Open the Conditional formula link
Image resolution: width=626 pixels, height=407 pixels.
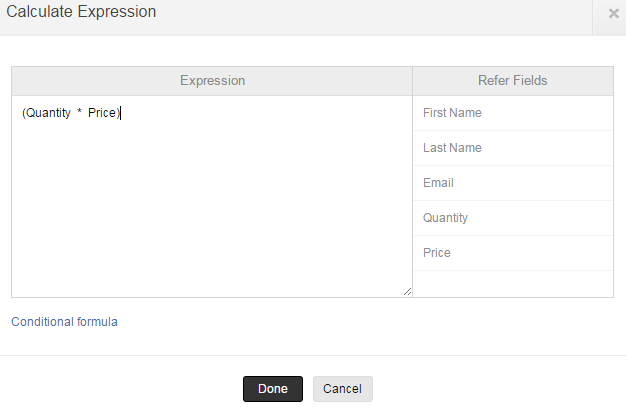click(x=64, y=322)
